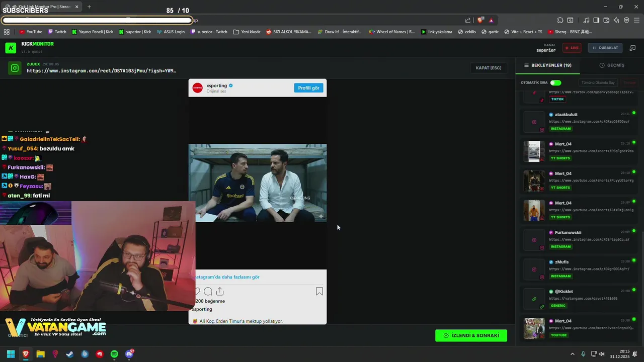Image resolution: width=644 pixels, height=362 pixels.
Task: Select the zMufis Instagram queue item
Action: click(x=580, y=269)
